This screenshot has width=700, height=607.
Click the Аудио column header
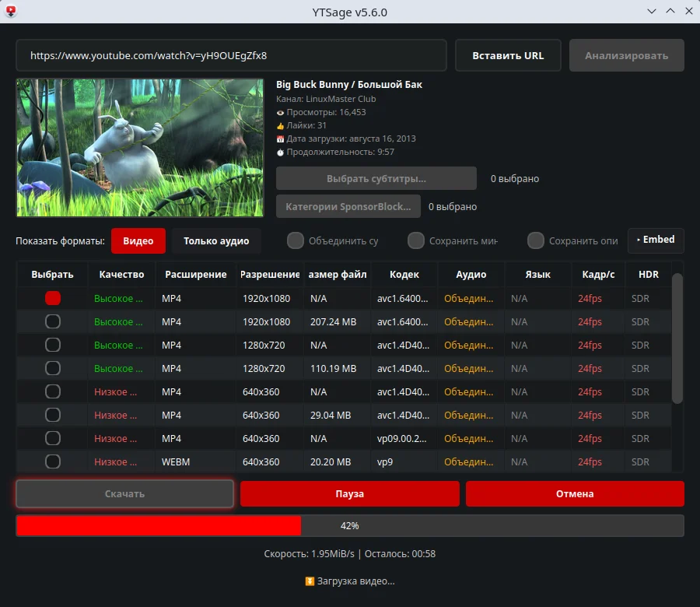point(471,274)
